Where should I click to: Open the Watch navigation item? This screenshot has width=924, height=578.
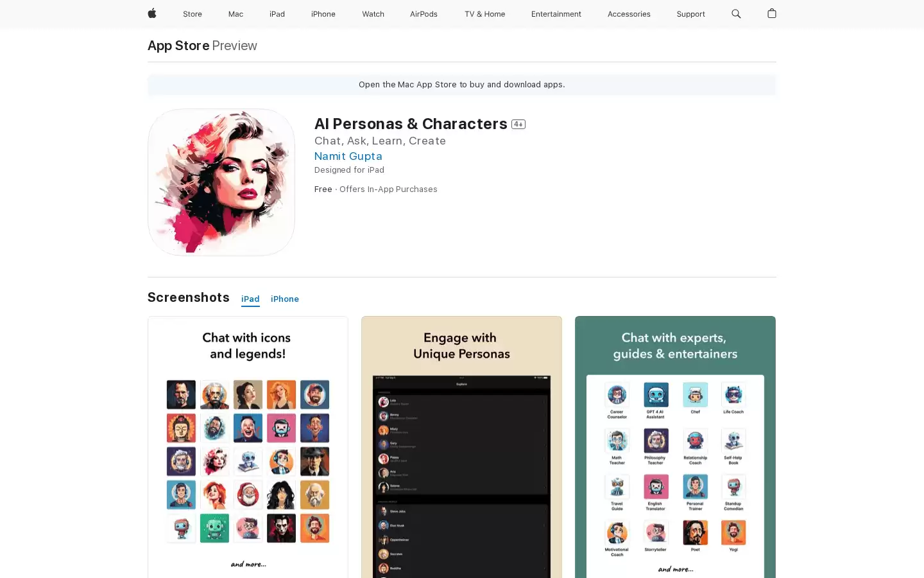point(373,14)
